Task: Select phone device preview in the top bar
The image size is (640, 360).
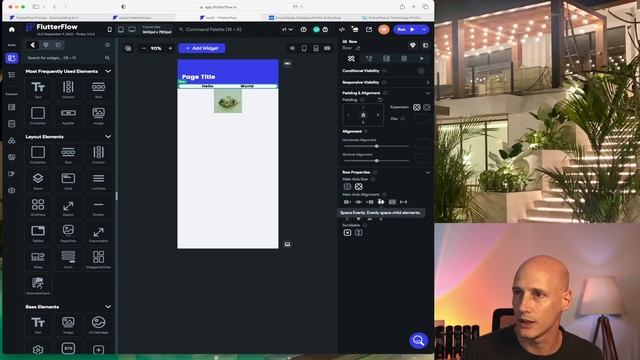Action: pyautogui.click(x=109, y=29)
